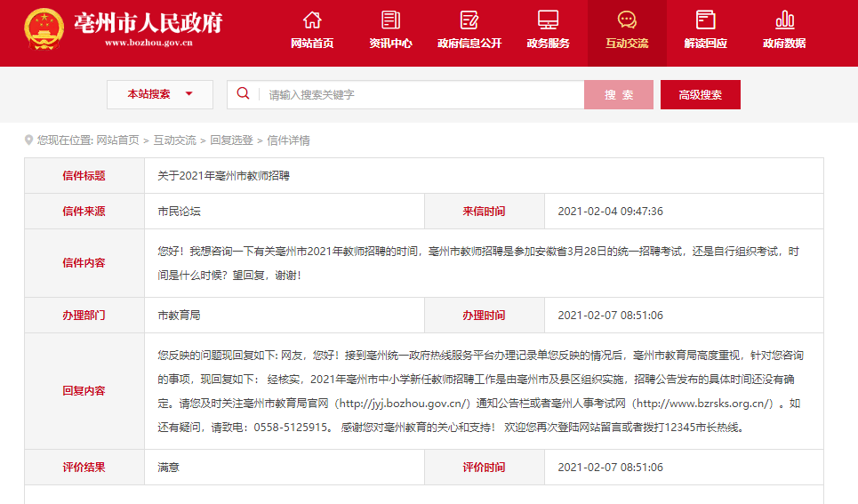Screen dimensions: 858x504
Task: Click the 信件来源 label cell
Action: [x=84, y=212]
